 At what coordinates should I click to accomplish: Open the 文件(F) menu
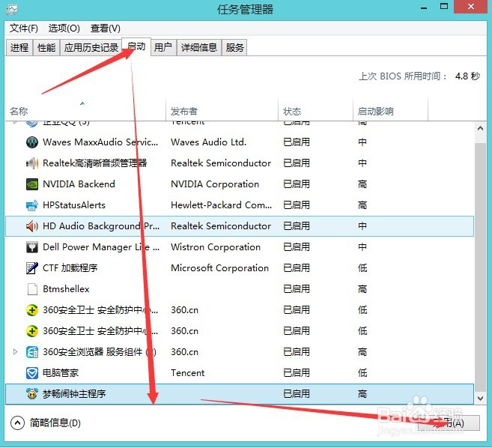tap(23, 28)
